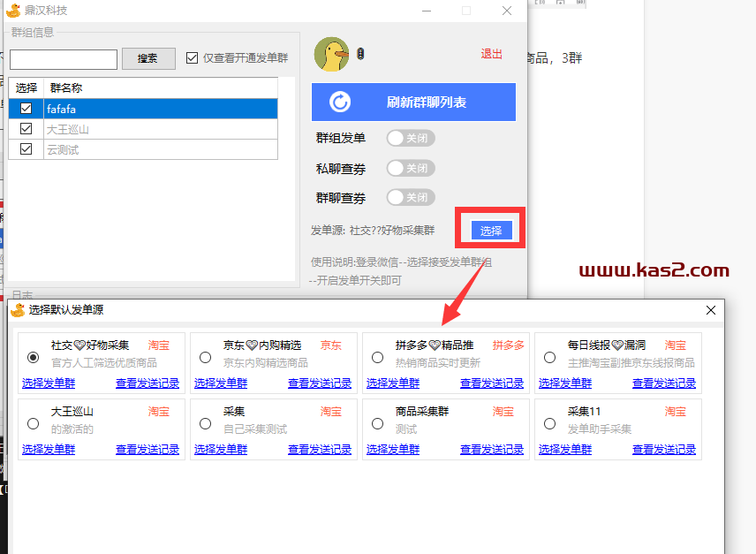
Task: Click the 群名称 column header
Action: pos(161,88)
